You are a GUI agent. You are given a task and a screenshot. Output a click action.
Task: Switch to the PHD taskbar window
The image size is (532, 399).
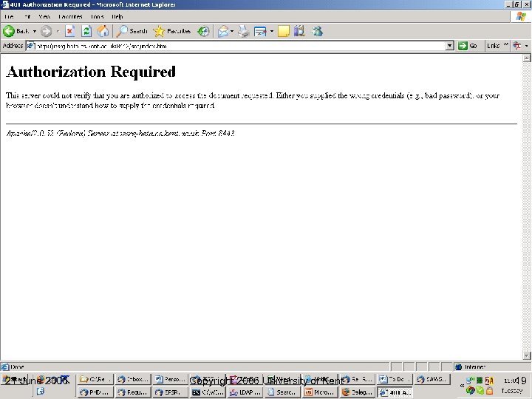point(95,392)
